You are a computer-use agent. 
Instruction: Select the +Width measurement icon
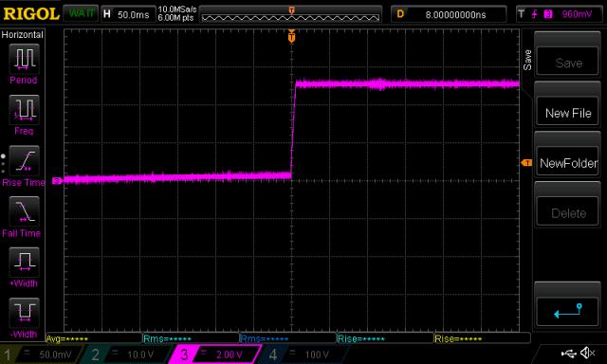(24, 263)
